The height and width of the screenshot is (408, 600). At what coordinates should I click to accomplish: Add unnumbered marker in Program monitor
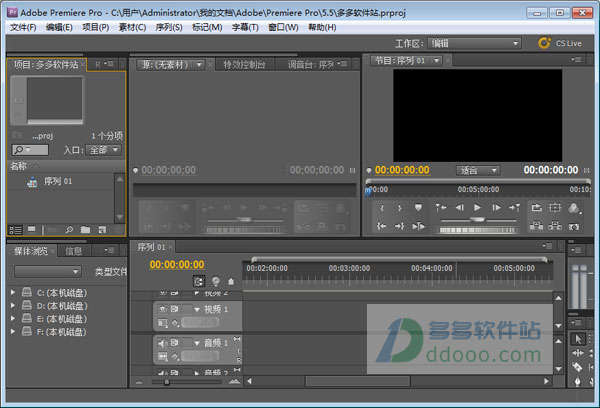click(x=418, y=208)
